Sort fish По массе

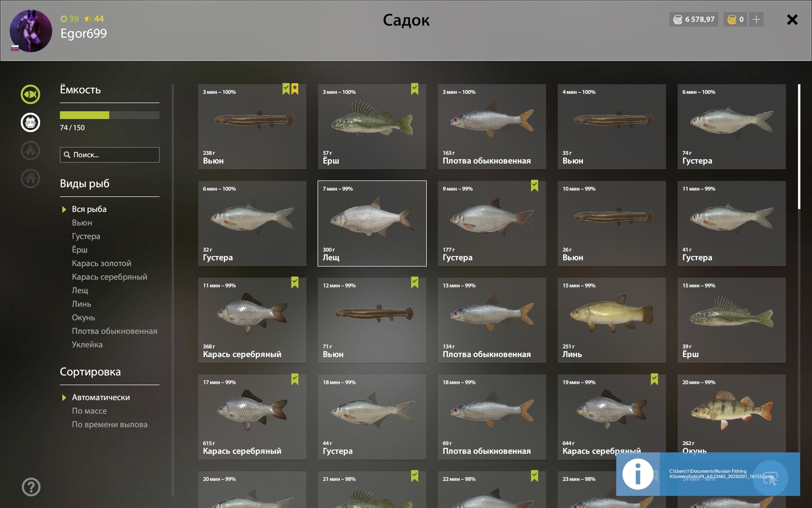pyautogui.click(x=89, y=411)
